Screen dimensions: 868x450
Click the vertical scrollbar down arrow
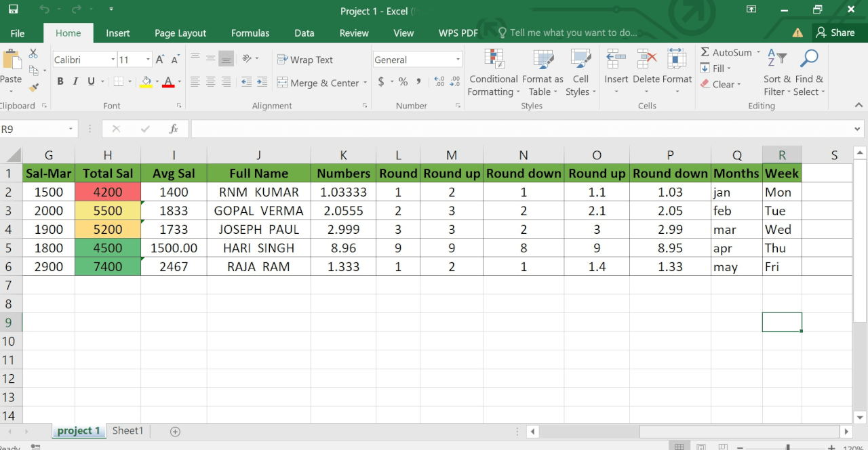click(860, 417)
